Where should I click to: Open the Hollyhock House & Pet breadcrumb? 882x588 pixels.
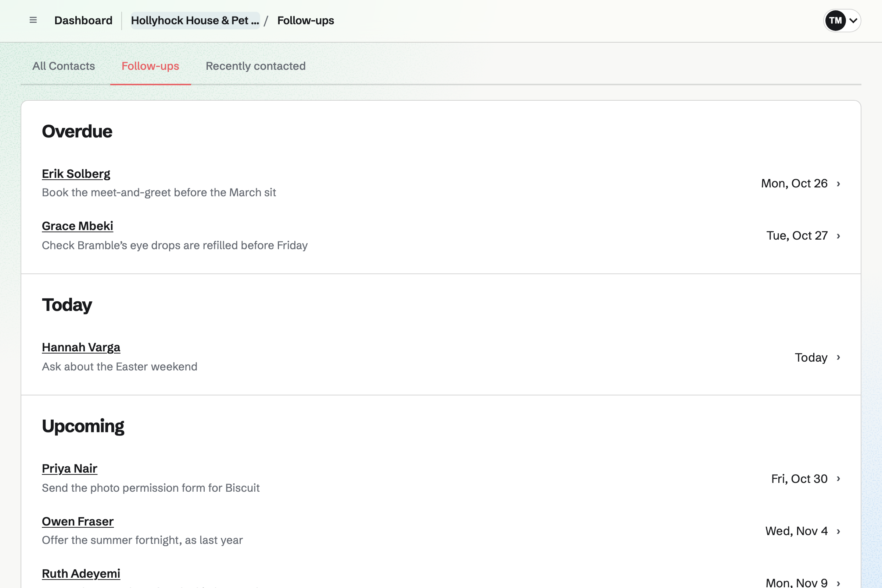[x=195, y=20]
